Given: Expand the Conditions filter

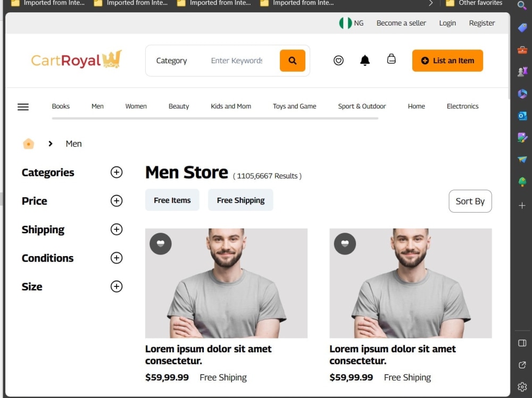Looking at the screenshot, I should 117,258.
